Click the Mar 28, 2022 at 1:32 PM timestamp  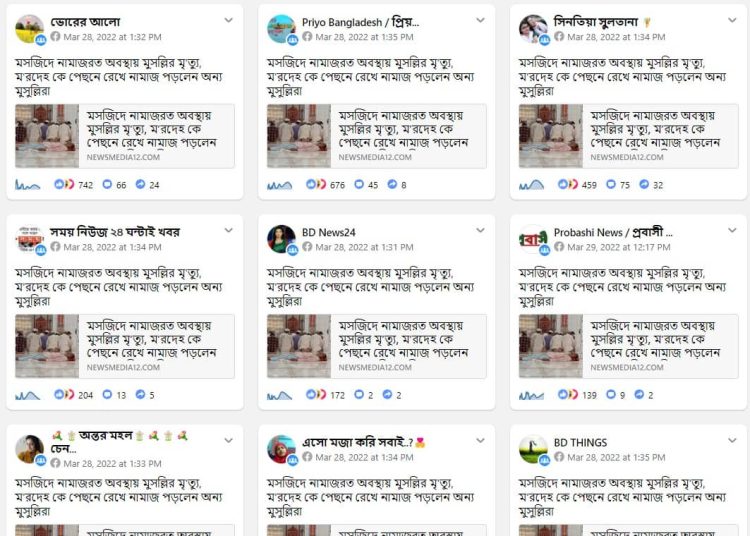[x=112, y=37]
